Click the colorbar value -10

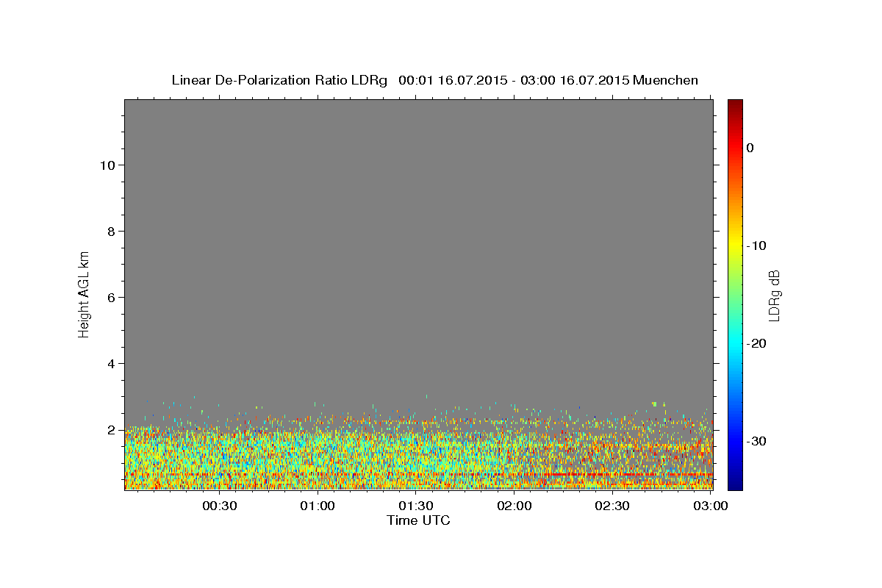[x=757, y=245]
